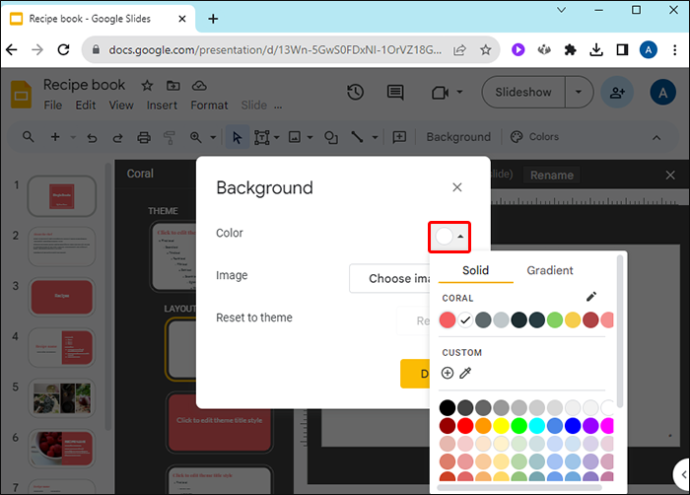Pick the eyedropper tool under CUSTOM

pos(465,373)
